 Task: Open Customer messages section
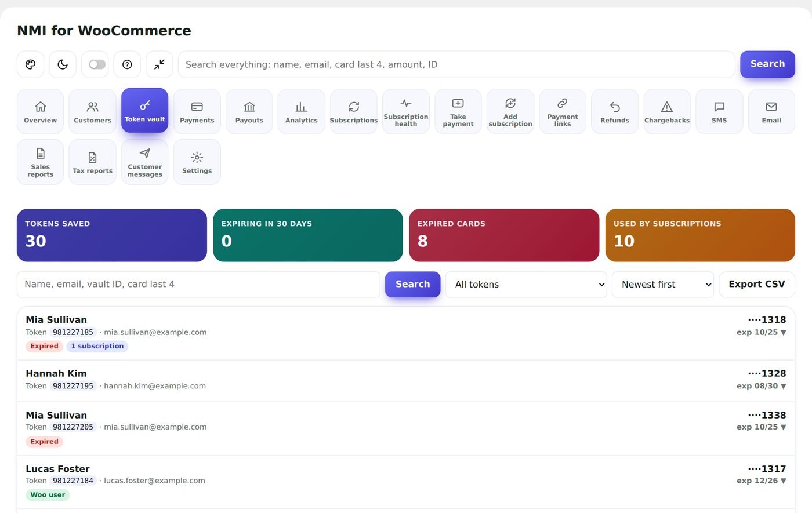pos(144,162)
